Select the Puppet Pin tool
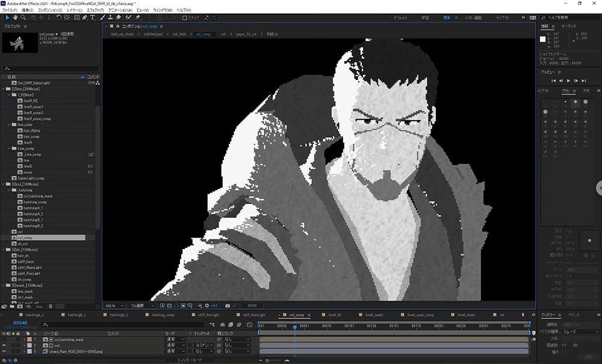The height and width of the screenshot is (364, 602). (x=138, y=17)
